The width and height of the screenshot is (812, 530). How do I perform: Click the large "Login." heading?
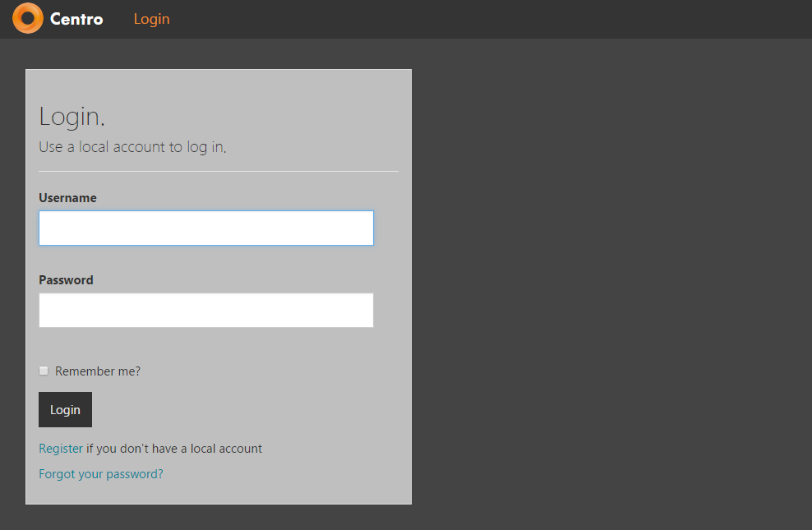72,117
